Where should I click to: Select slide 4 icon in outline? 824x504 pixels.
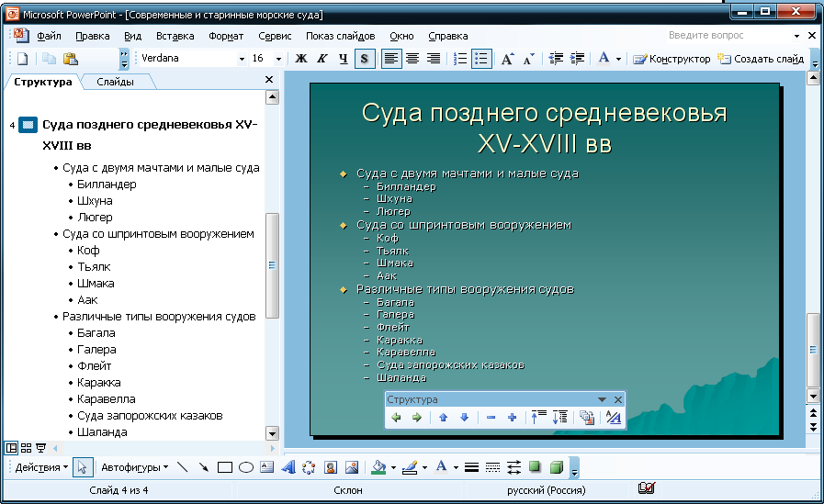[28, 125]
